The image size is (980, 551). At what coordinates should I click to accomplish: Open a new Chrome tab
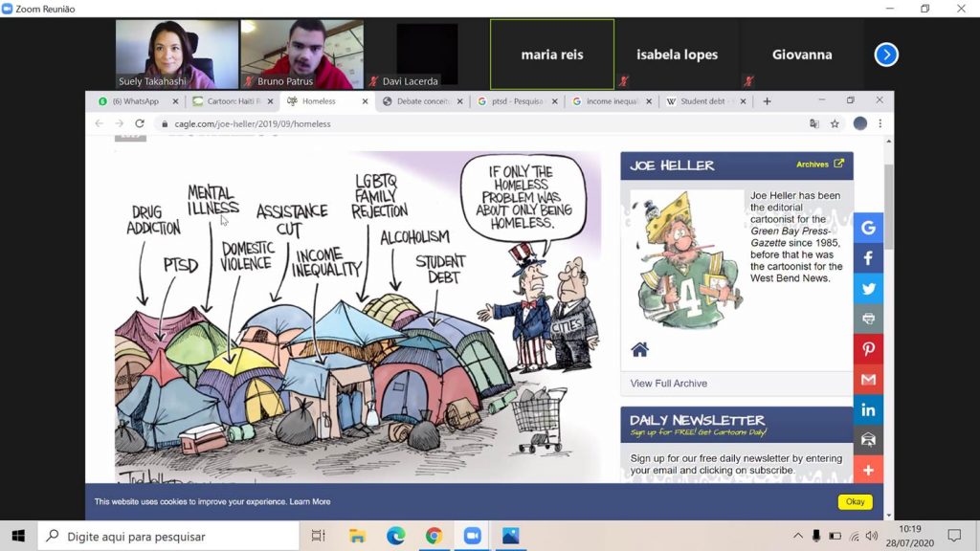pyautogui.click(x=767, y=101)
